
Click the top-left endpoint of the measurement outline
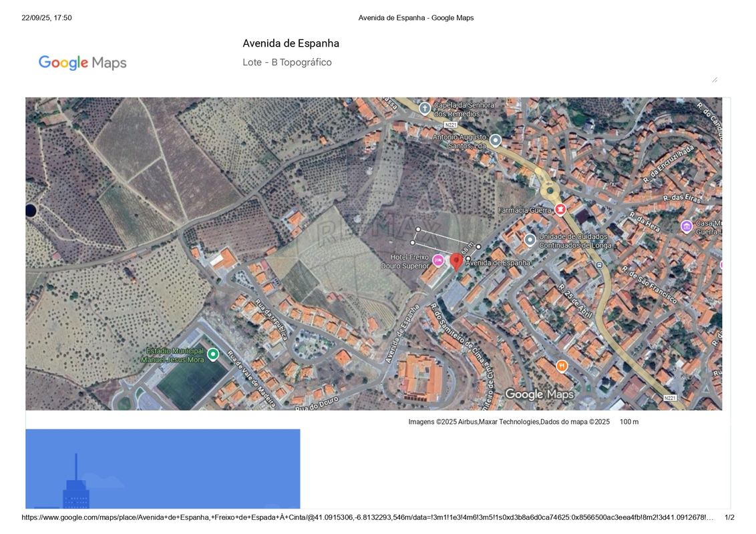click(418, 230)
